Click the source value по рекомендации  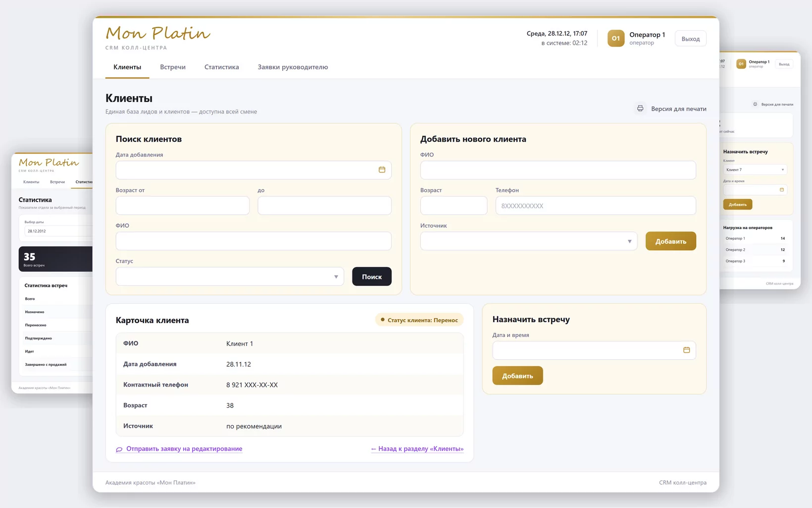[x=254, y=426]
